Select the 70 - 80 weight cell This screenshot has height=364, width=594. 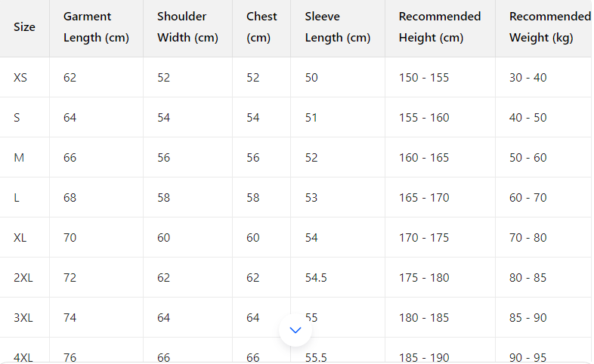pos(527,238)
